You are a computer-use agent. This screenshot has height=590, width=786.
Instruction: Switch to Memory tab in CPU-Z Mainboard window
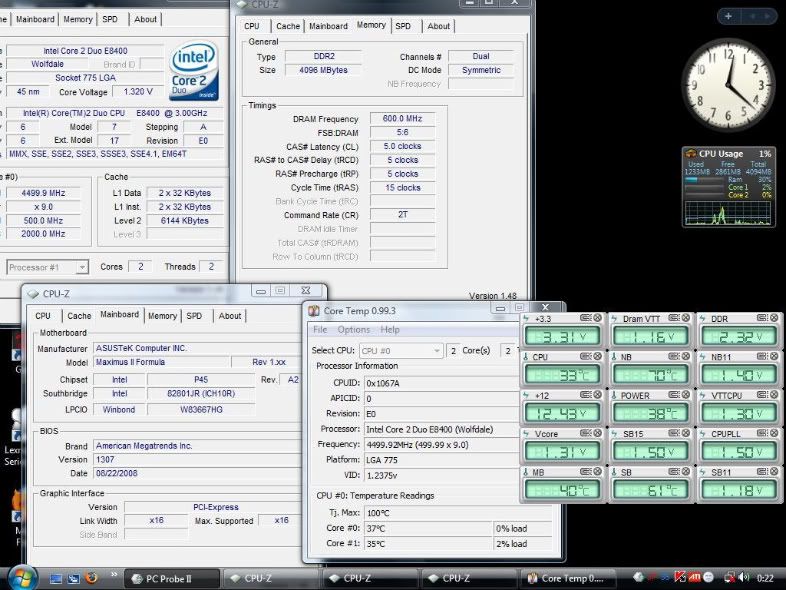pos(162,316)
